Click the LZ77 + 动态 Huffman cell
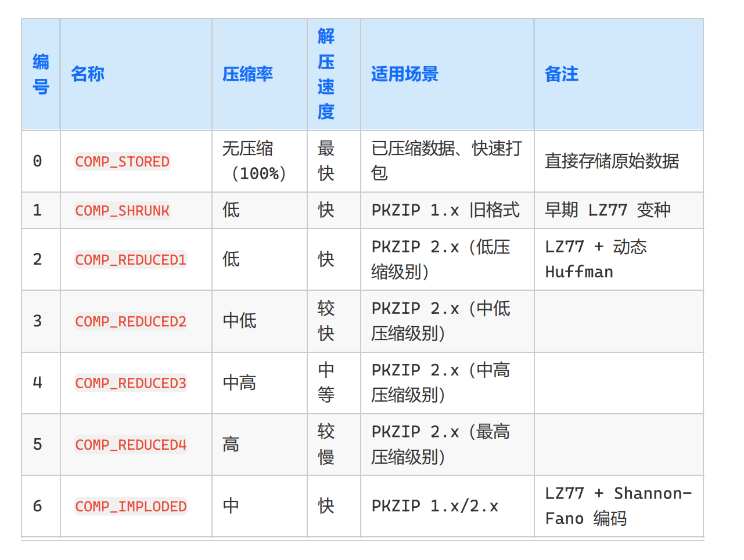Image resolution: width=744 pixels, height=560 pixels. (595, 259)
